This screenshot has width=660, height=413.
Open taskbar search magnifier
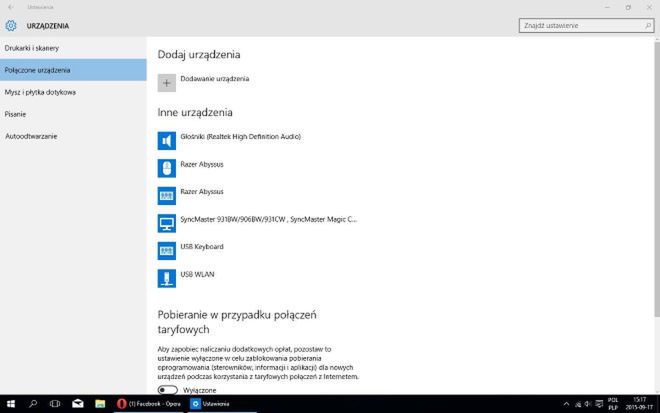(x=33, y=404)
